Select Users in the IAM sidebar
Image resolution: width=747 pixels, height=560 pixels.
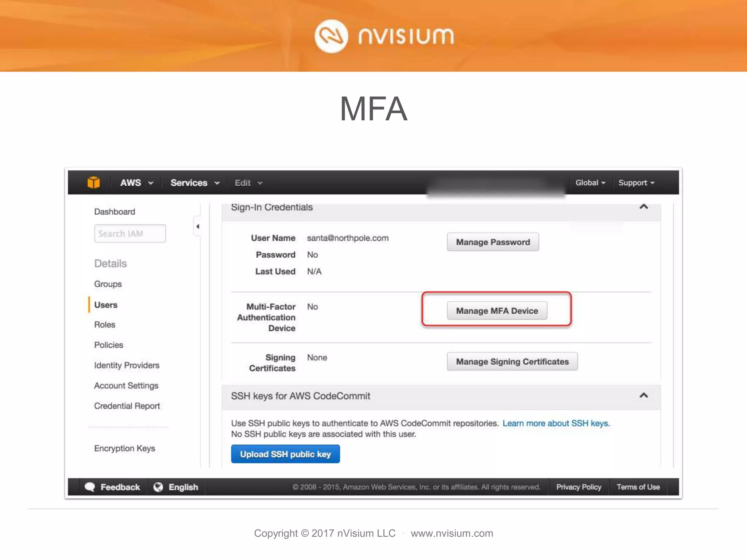pyautogui.click(x=106, y=305)
